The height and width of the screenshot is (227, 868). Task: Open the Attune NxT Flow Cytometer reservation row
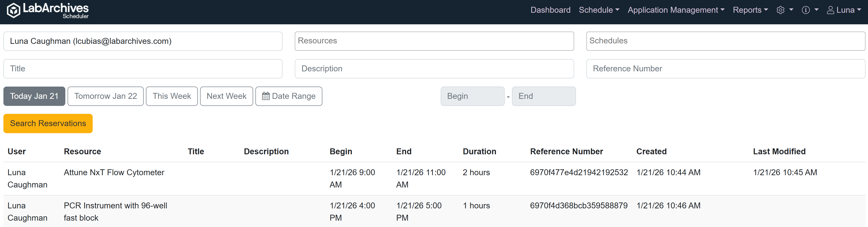tap(114, 172)
